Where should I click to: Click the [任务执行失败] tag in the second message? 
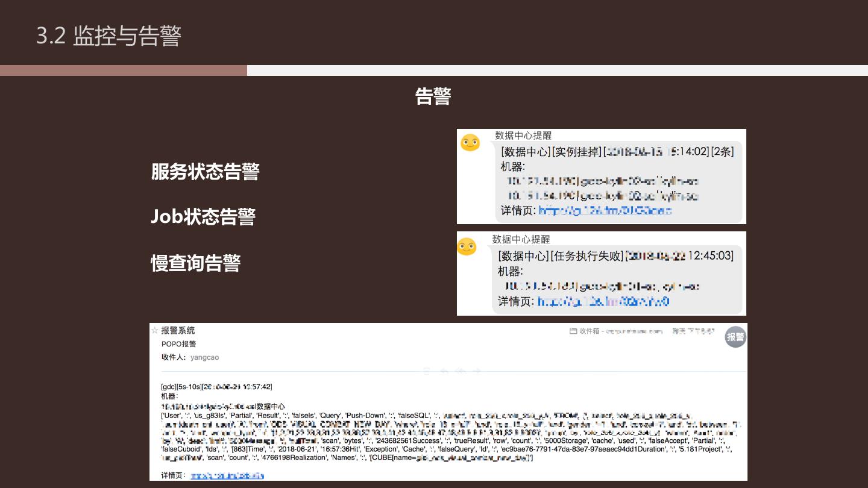(587, 256)
